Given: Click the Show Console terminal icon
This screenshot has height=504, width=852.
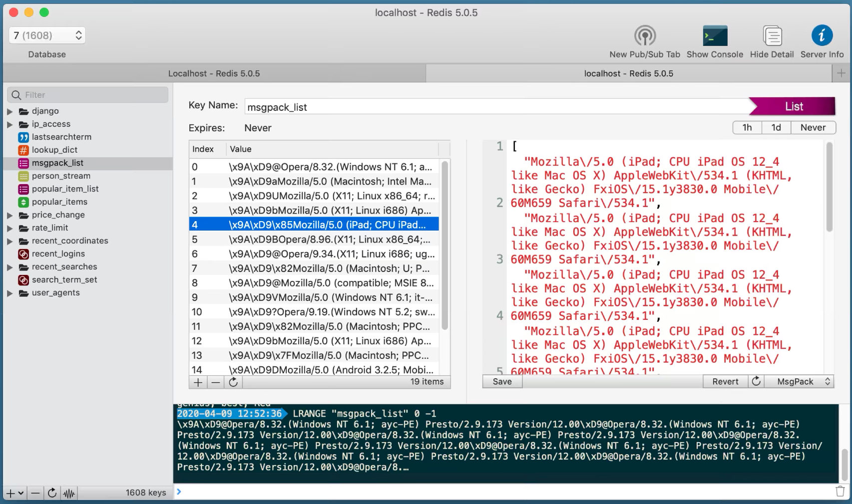Looking at the screenshot, I should 715,36.
